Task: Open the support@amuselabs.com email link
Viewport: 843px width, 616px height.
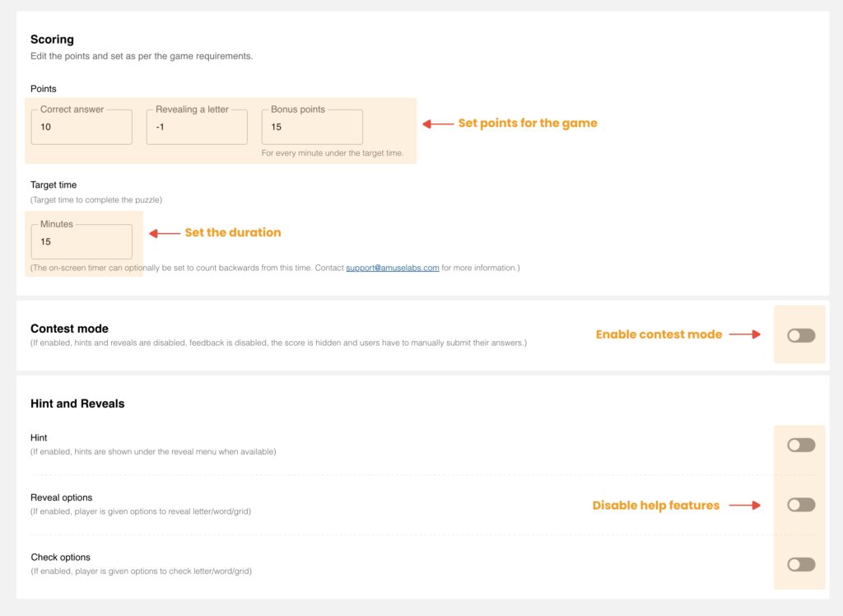Action: pos(393,268)
